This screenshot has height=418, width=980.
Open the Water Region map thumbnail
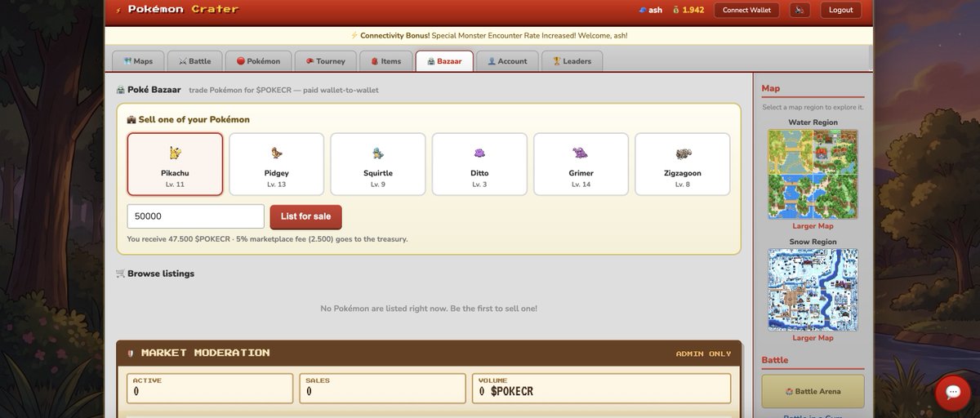coord(813,174)
